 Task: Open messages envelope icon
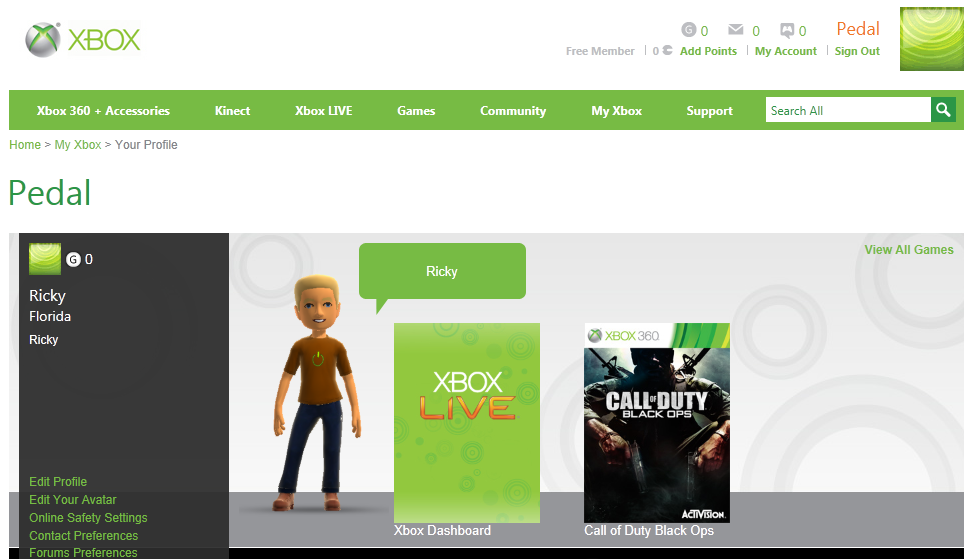click(x=735, y=29)
